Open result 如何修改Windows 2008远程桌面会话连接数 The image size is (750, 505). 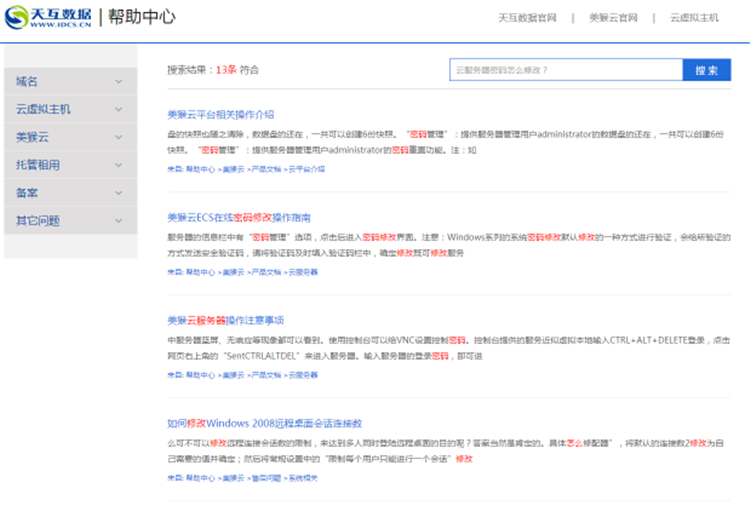pyautogui.click(x=265, y=423)
